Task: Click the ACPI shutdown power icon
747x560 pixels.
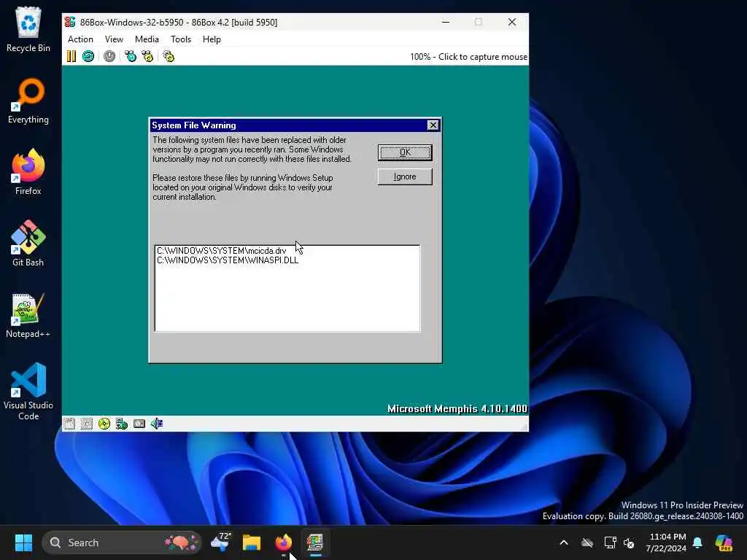Action: tap(109, 56)
